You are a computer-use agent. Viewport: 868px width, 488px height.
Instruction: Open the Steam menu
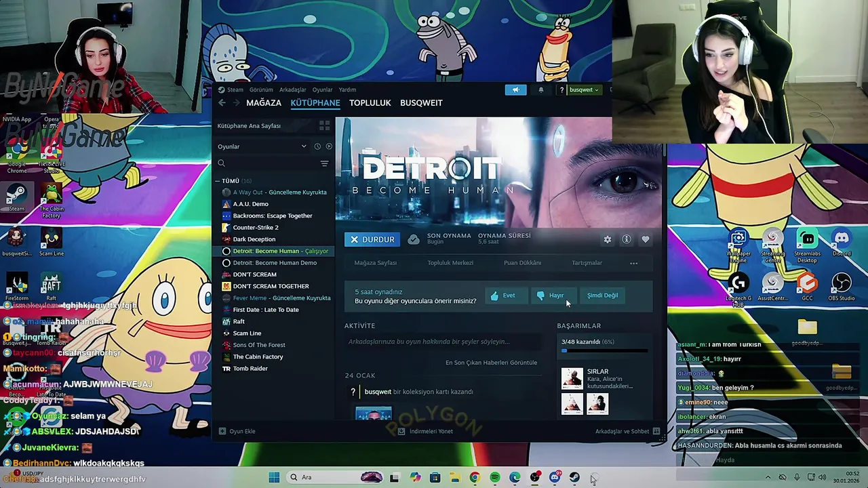(x=231, y=89)
